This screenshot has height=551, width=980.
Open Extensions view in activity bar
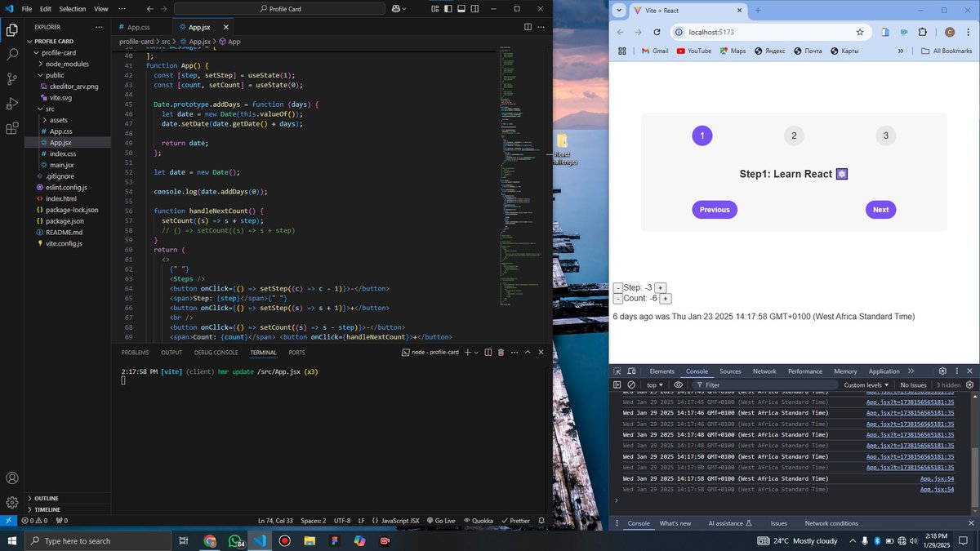pos(12,128)
